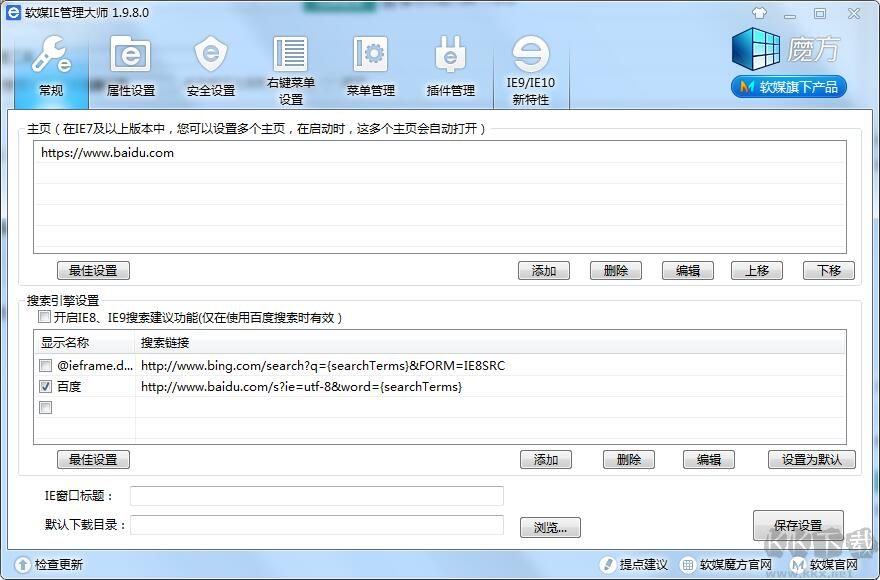Click the 保存设置 (Save Settings) button
The image size is (880, 580).
coord(800,524)
